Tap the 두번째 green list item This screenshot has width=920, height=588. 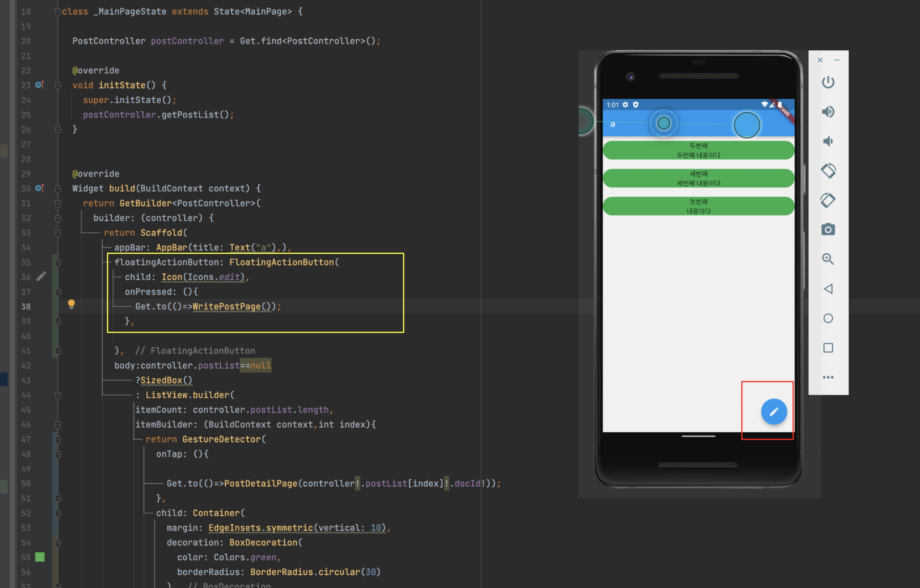pyautogui.click(x=698, y=151)
